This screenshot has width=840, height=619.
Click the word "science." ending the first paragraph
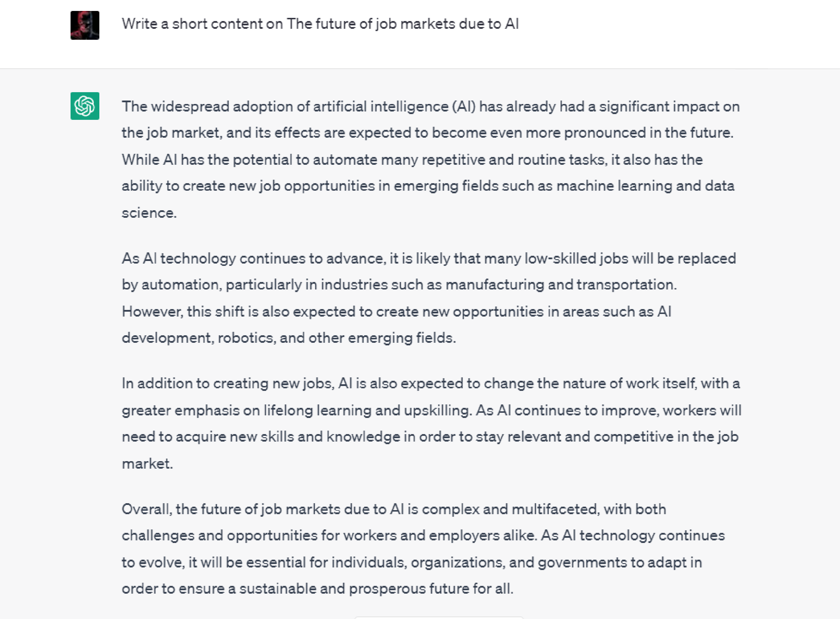tap(149, 213)
